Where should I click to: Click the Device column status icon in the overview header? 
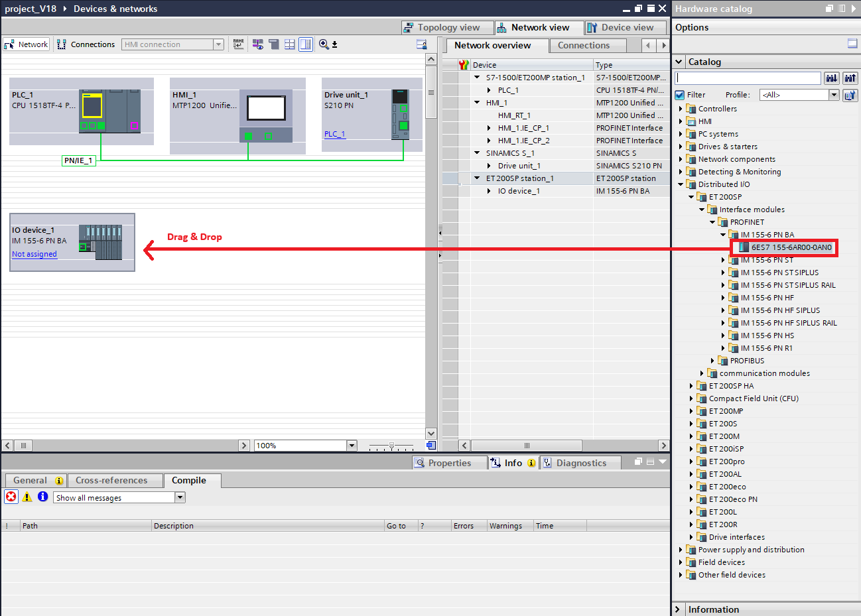pos(464,65)
